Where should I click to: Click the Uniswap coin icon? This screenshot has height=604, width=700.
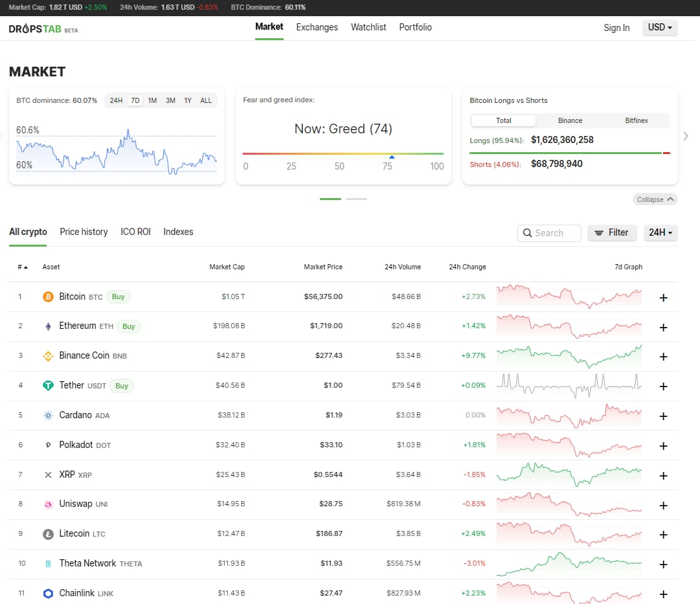point(48,504)
